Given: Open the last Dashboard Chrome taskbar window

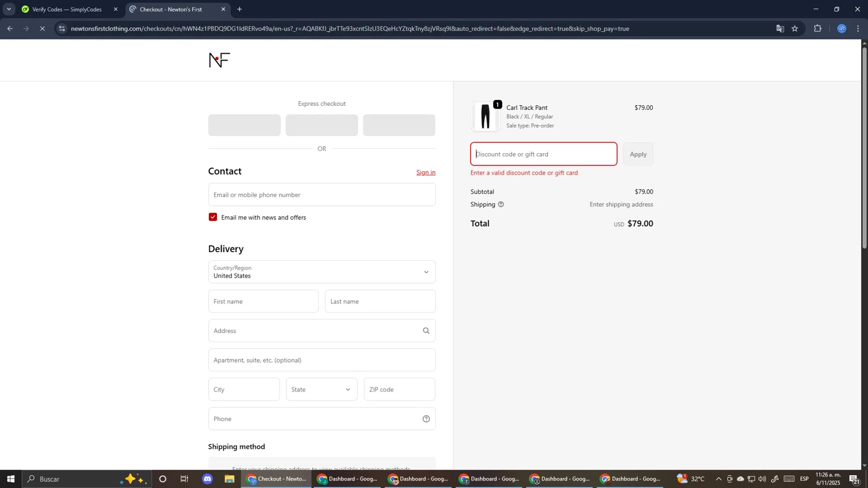Looking at the screenshot, I should 630,479.
